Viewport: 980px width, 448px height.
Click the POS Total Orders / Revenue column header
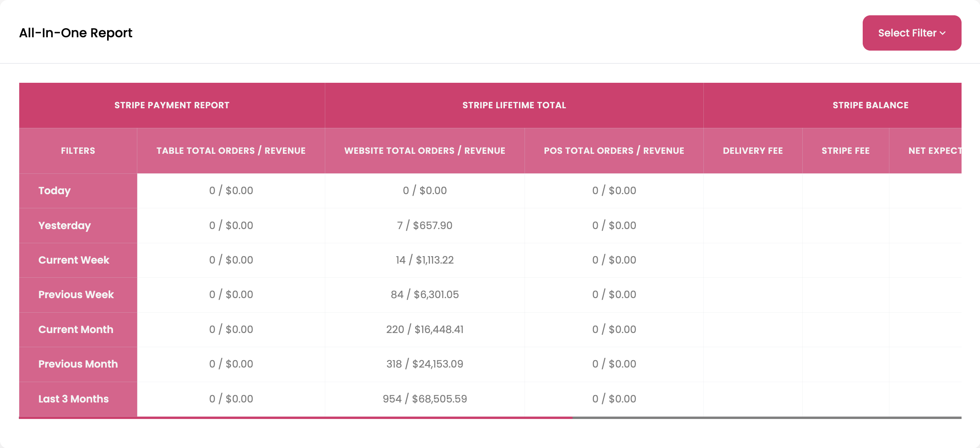click(x=614, y=151)
